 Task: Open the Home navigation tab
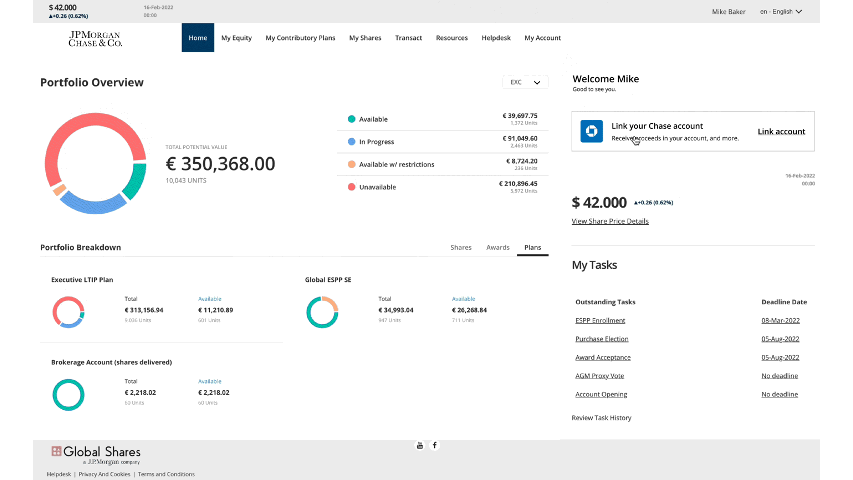pos(197,38)
